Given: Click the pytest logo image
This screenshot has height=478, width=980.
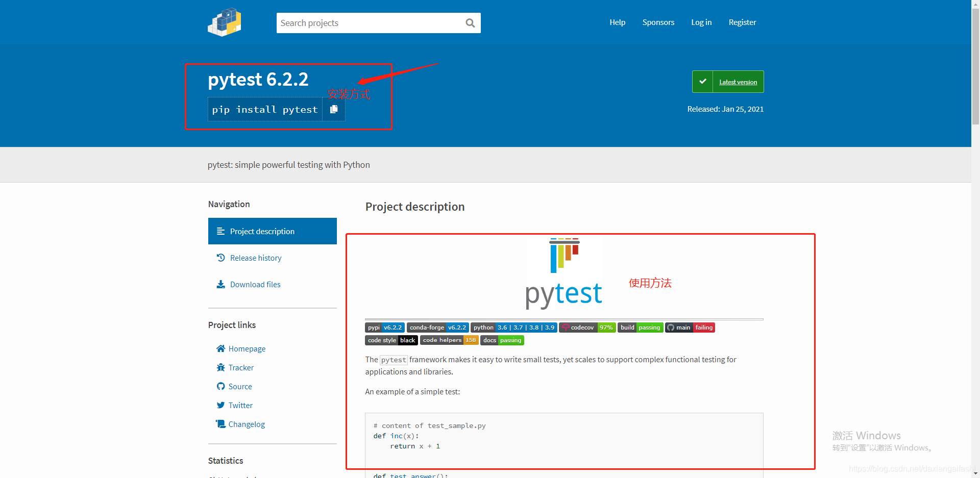Looking at the screenshot, I should (564, 273).
